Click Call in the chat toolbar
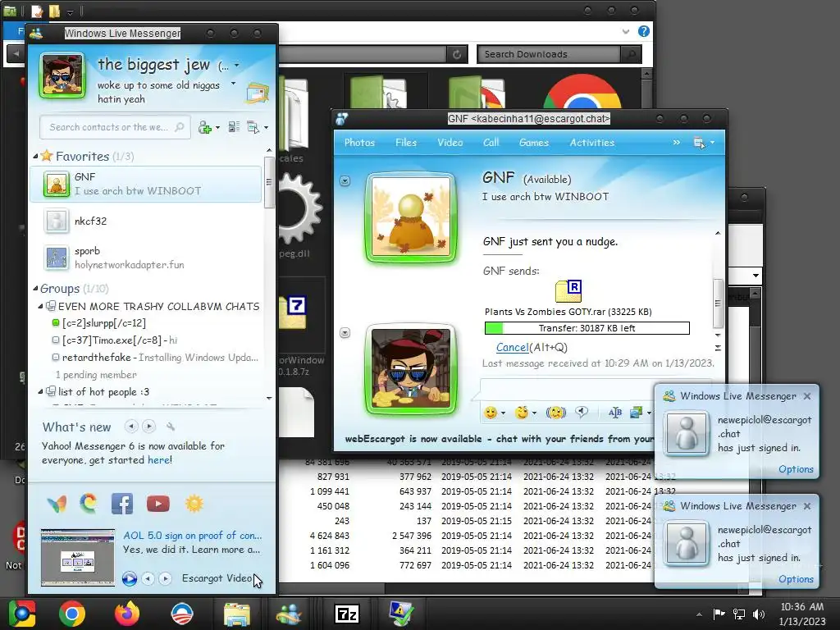 tap(491, 143)
